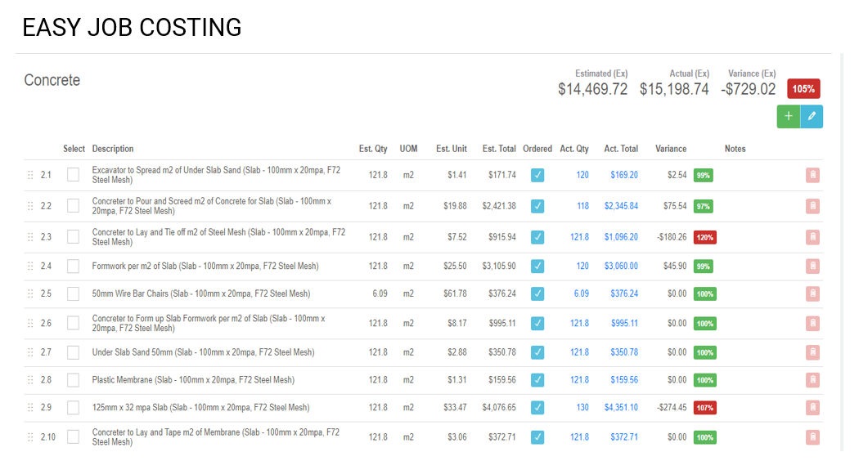This screenshot has width=868, height=470.
Task: Tick the Select checkbox for row 2.7
Action: (73, 352)
